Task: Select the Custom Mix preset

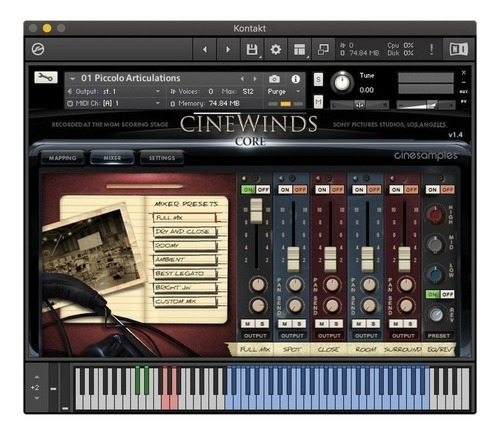Action: 184,302
